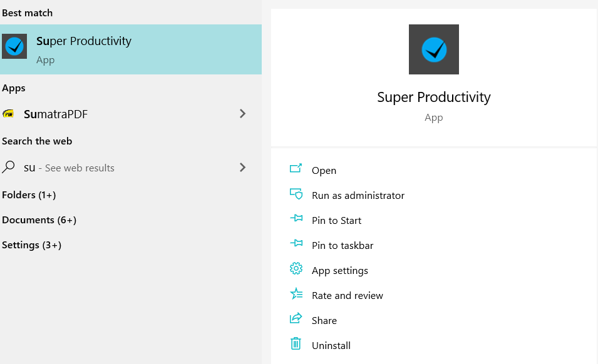Click the Share arrow icon
598x364 pixels.
pos(296,320)
